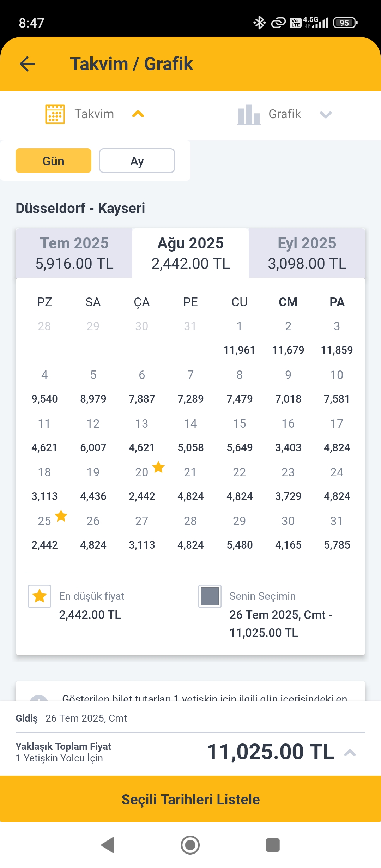
Task: Collapse the Takvim section chevron
Action: 138,114
